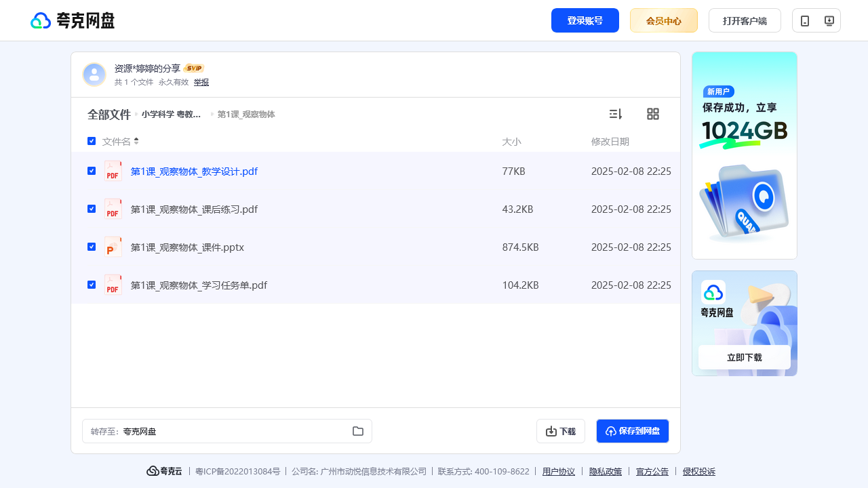Click the 大小 column header
868x488 pixels.
[x=511, y=142]
